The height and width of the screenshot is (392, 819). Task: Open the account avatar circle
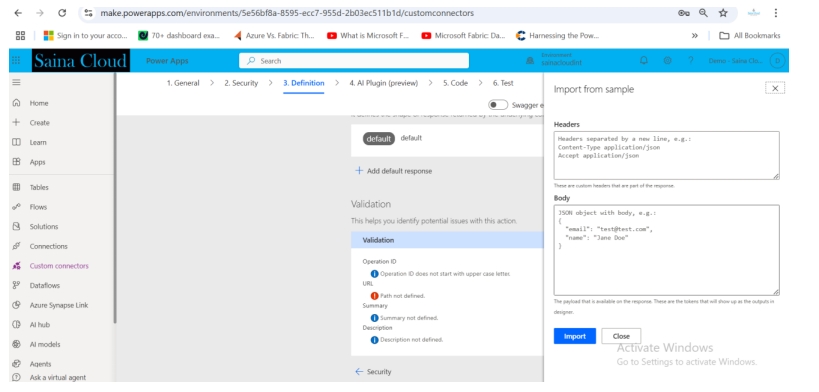pos(777,61)
